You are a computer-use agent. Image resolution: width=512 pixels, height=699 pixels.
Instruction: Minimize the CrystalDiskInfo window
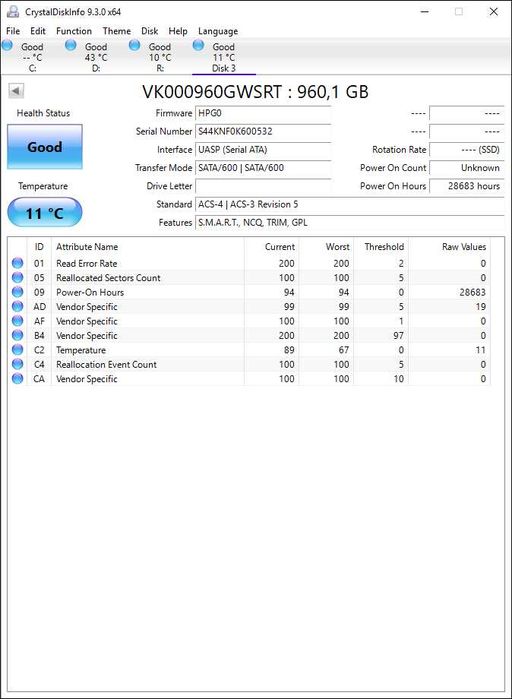click(425, 12)
